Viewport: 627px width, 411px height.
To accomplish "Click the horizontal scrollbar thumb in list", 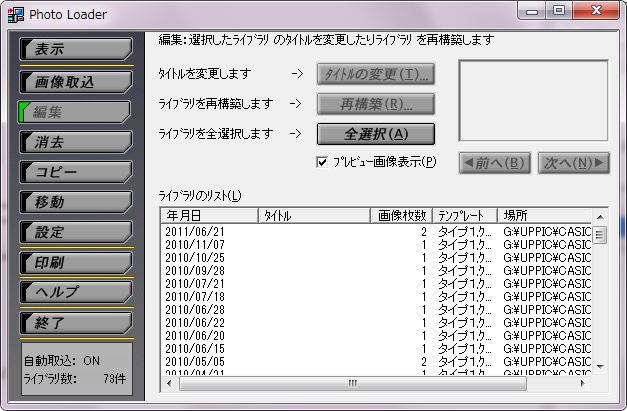I will coord(350,382).
